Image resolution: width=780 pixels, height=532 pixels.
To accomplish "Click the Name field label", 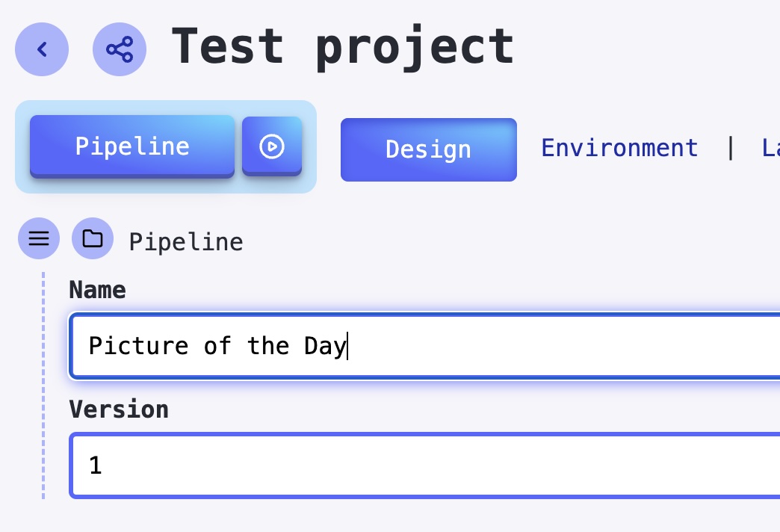I will pos(98,290).
